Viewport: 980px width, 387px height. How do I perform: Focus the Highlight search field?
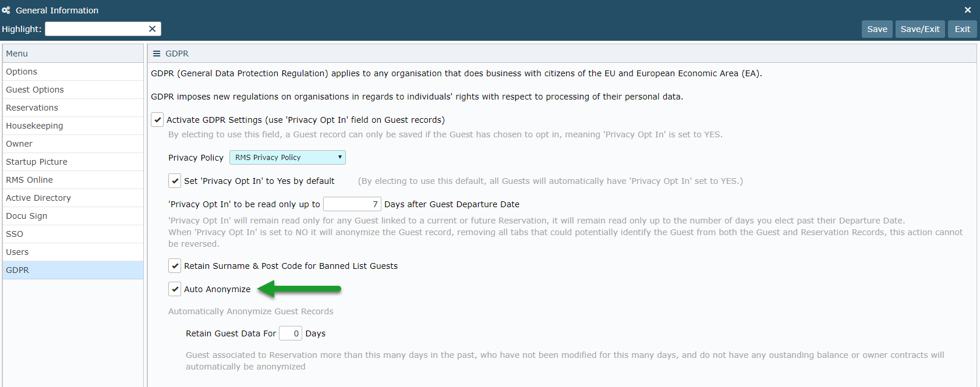tap(96, 29)
